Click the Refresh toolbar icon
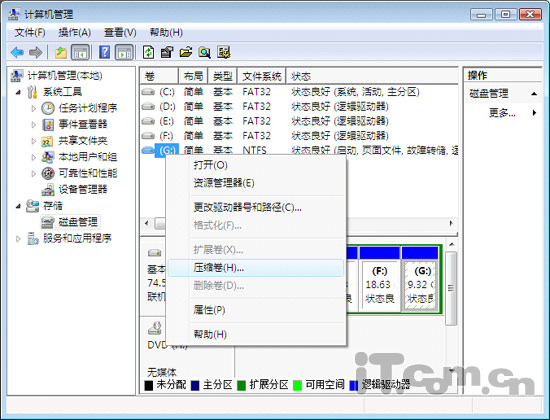 (148, 53)
